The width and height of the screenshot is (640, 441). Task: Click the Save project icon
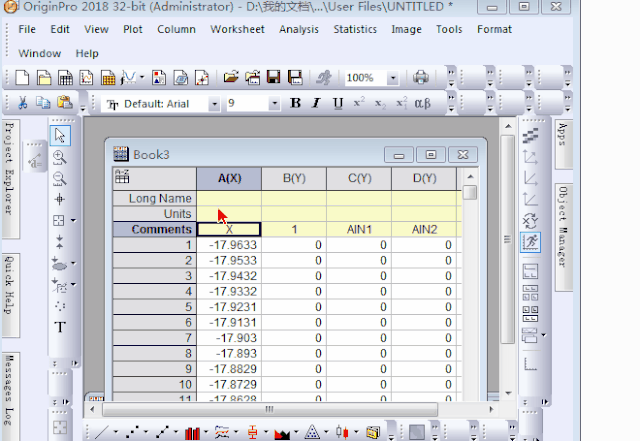[x=270, y=77]
